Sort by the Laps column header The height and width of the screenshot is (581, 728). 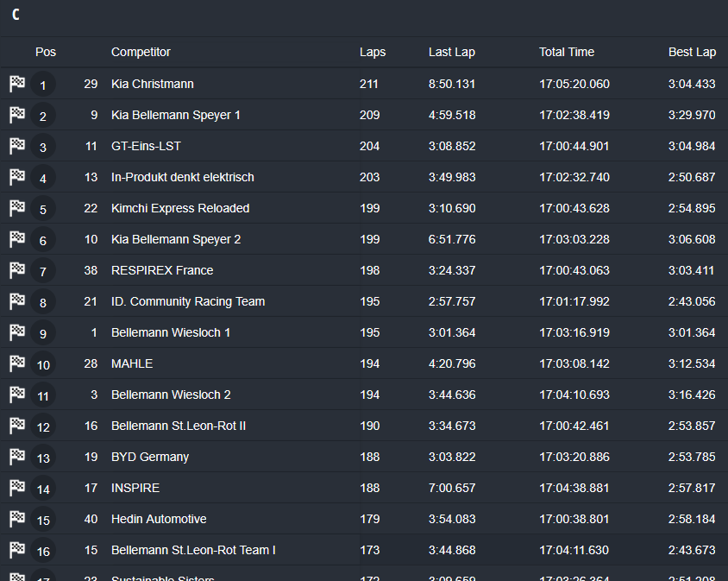373,52
